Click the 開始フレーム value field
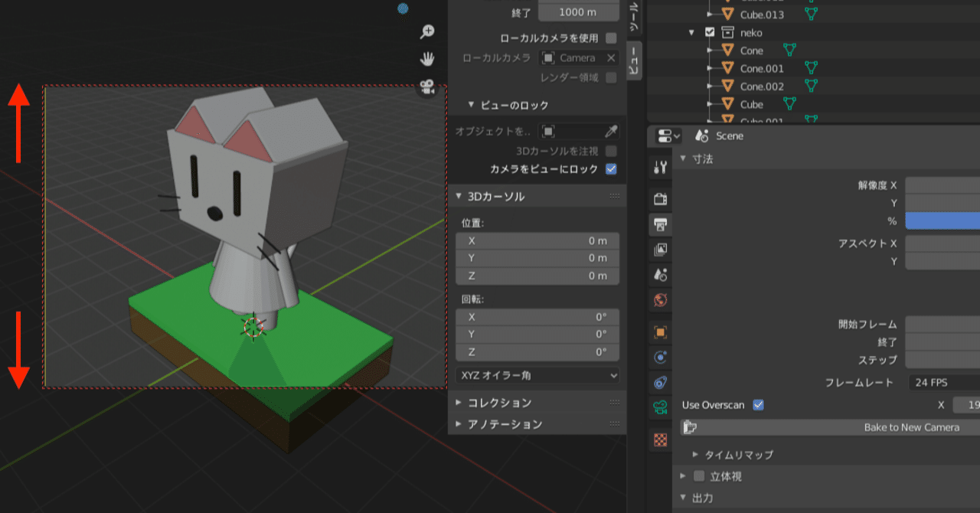This screenshot has width=980, height=513. [x=942, y=325]
